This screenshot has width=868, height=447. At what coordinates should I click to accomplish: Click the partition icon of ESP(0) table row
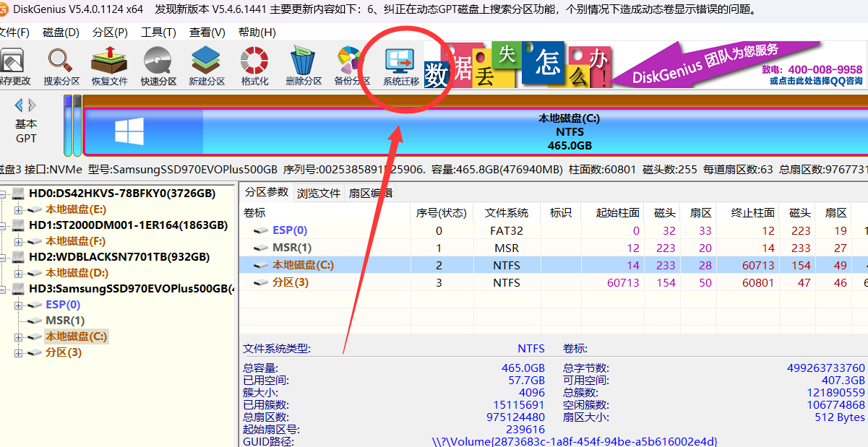[x=261, y=231]
